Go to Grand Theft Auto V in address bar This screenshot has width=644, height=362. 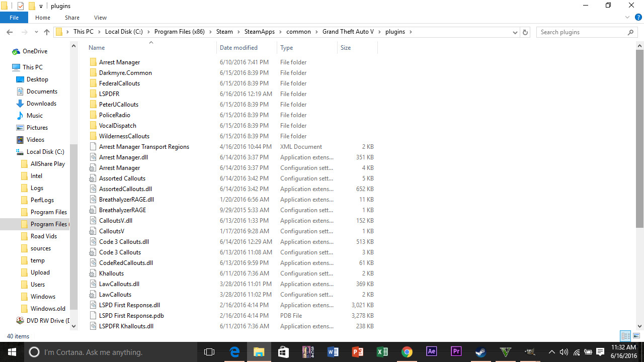[348, 32]
